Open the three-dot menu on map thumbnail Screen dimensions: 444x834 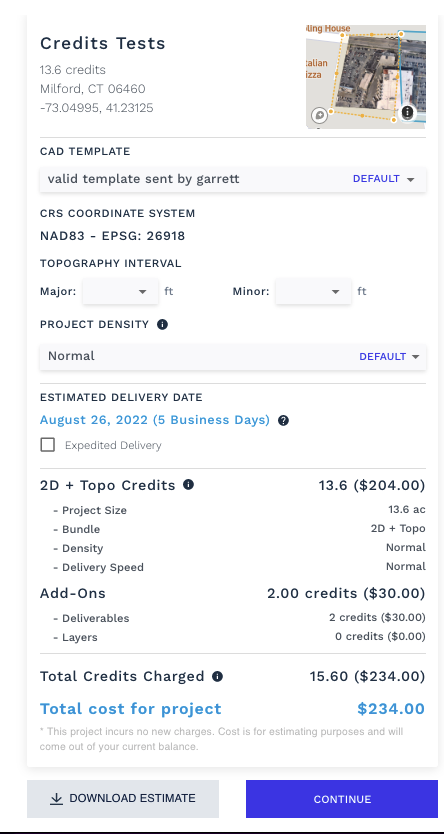tap(407, 112)
